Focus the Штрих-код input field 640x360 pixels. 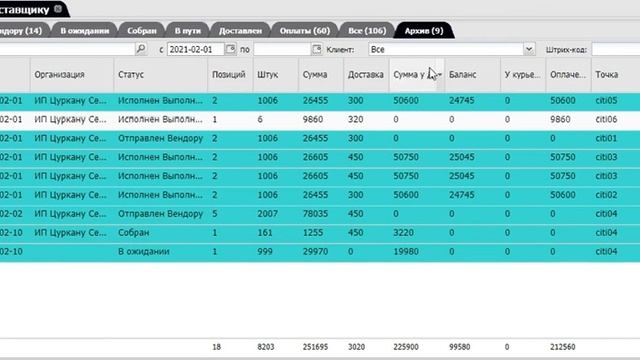point(616,49)
